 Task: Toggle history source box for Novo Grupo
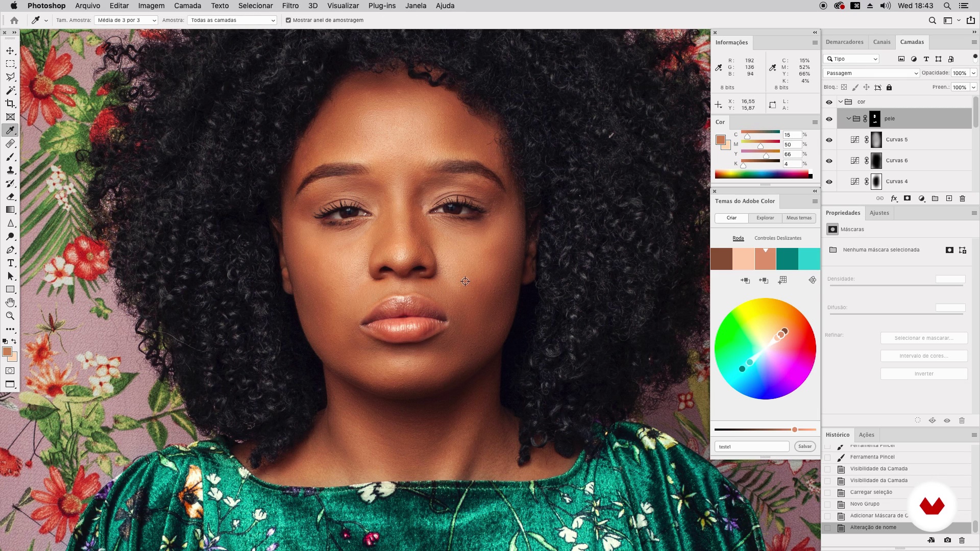tap(827, 504)
